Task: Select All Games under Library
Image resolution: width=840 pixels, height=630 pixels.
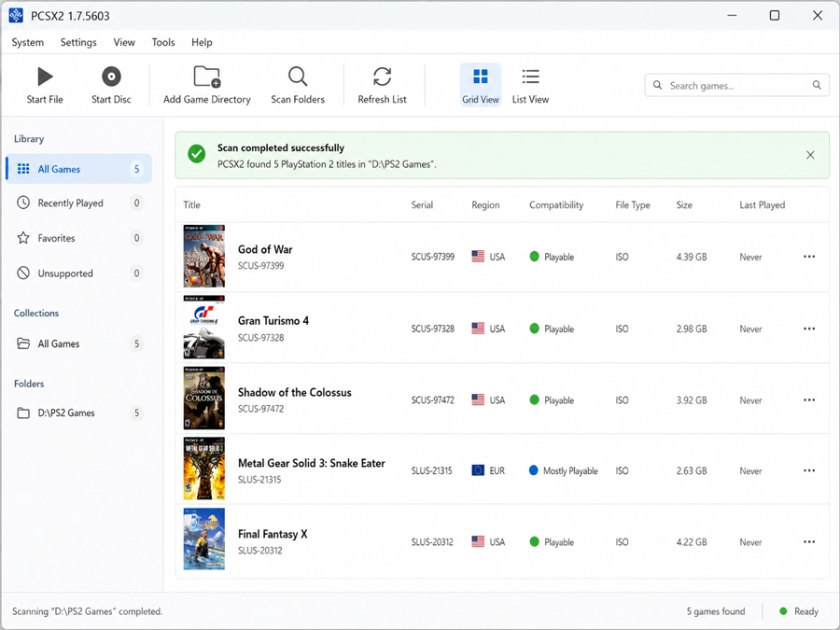Action: pyautogui.click(x=78, y=169)
